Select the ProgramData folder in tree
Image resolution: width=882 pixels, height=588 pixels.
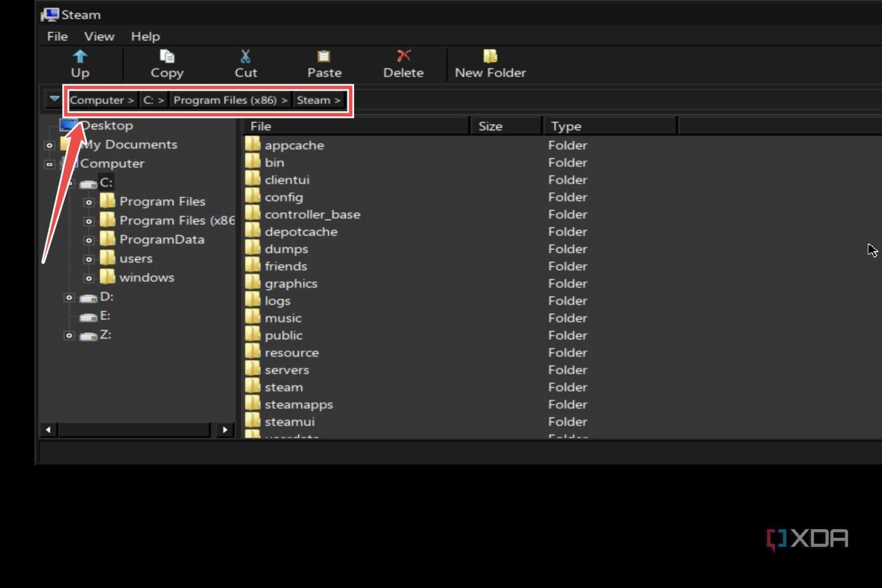coord(162,239)
